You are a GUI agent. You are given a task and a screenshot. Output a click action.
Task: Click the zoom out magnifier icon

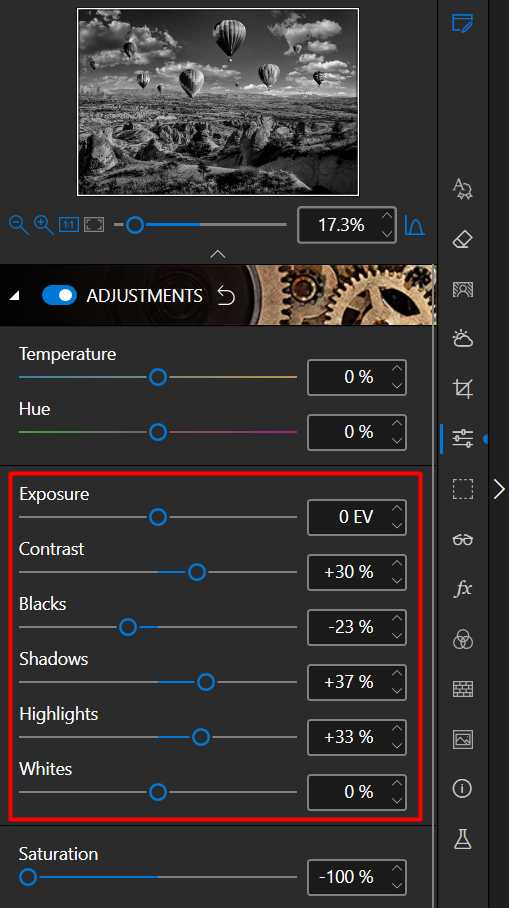point(19,225)
